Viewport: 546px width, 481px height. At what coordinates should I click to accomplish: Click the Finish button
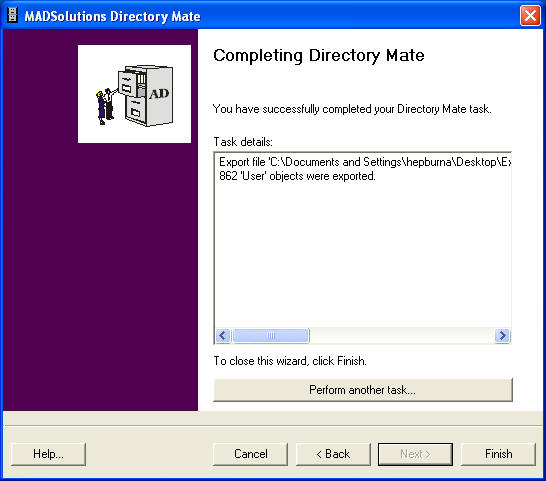click(x=498, y=454)
